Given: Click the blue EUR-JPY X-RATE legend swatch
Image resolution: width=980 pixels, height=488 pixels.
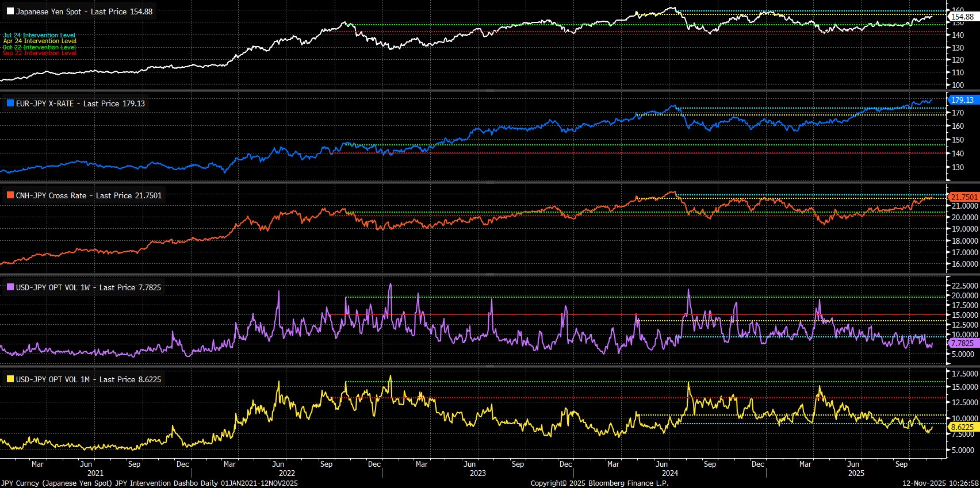Looking at the screenshot, I should (x=10, y=103).
